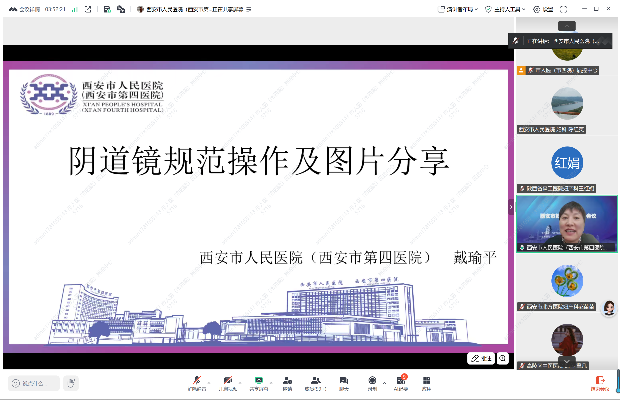Screen dimensions: 620x400
Task: Collapse the participant video sidebar arrow
Action: [511, 207]
